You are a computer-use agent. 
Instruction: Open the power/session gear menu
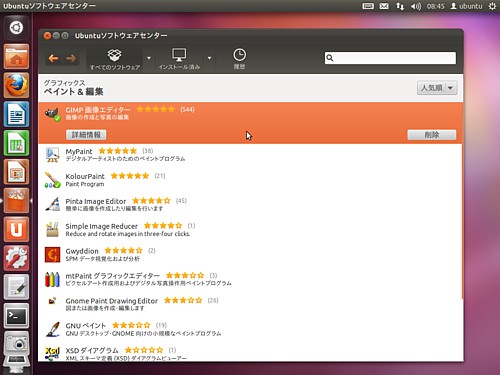492,6
